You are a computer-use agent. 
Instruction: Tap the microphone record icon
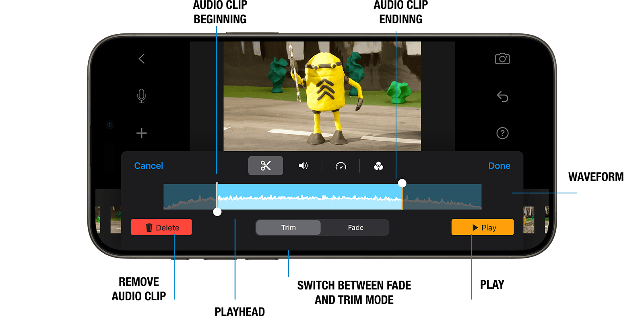coord(141,96)
